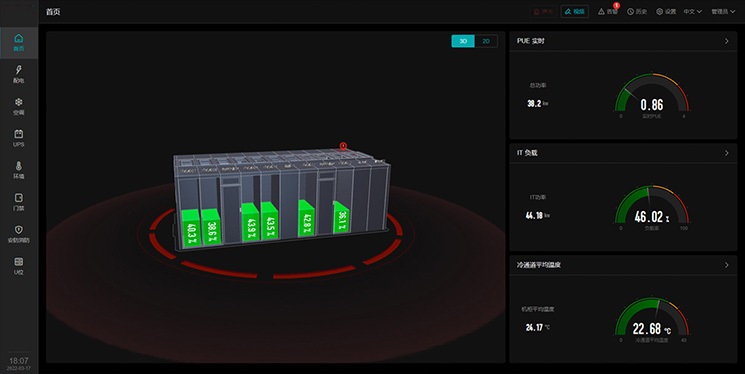Screen dimensions: 745x374
Task: Click the red alarm marker above cabinet
Action: (343, 146)
